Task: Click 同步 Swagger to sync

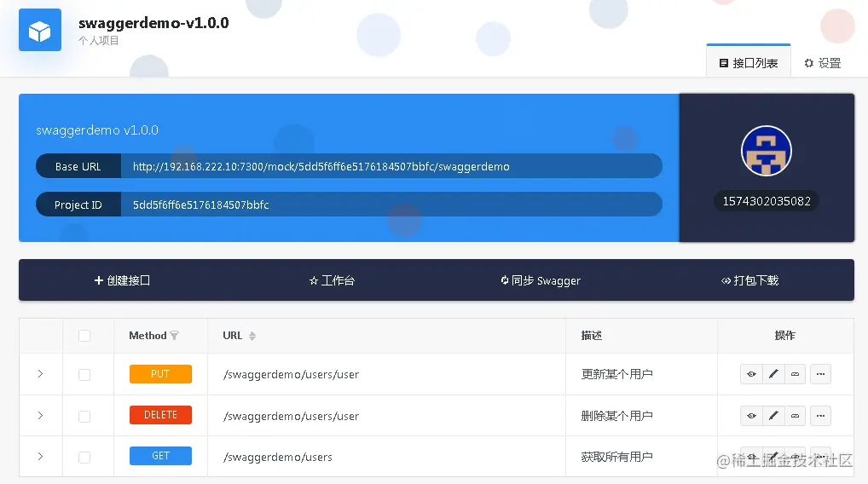Action: pyautogui.click(x=541, y=280)
